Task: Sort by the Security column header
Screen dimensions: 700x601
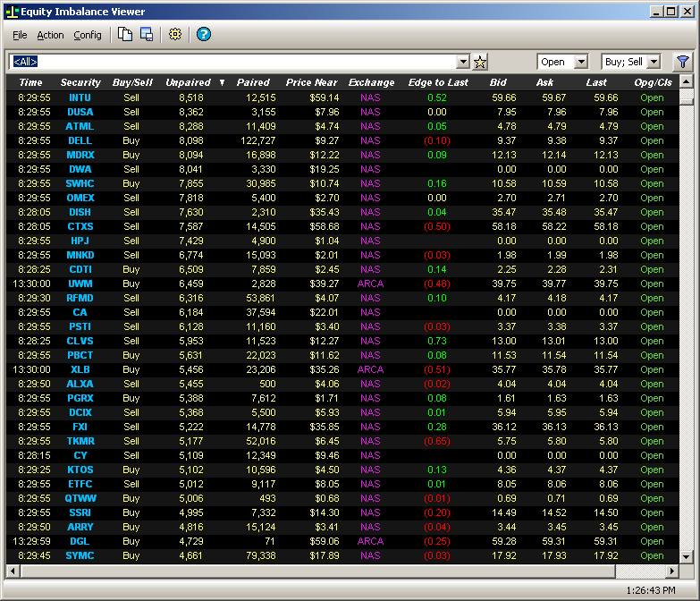Action: [x=80, y=82]
